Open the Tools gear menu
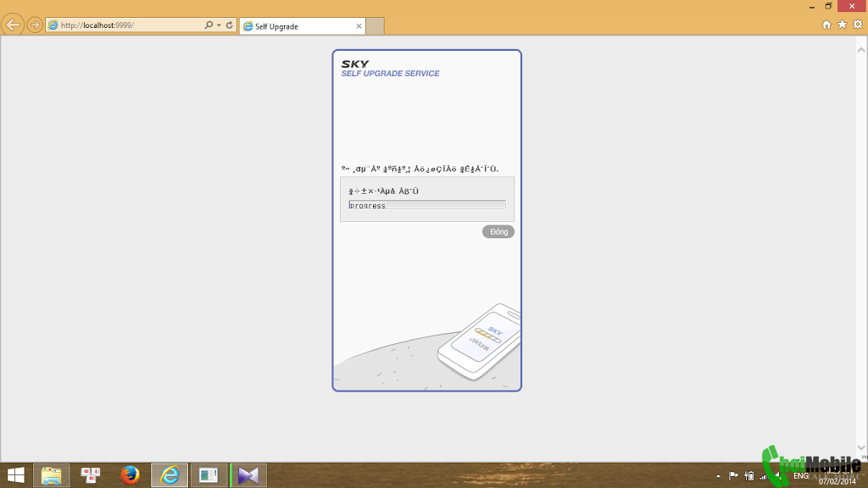868x488 pixels. (x=858, y=25)
